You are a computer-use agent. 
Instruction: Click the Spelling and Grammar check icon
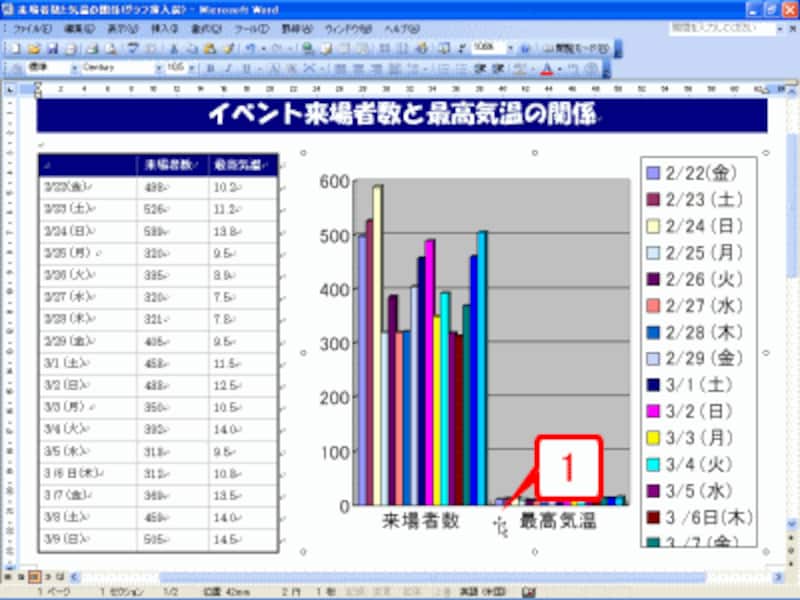pyautogui.click(x=134, y=46)
